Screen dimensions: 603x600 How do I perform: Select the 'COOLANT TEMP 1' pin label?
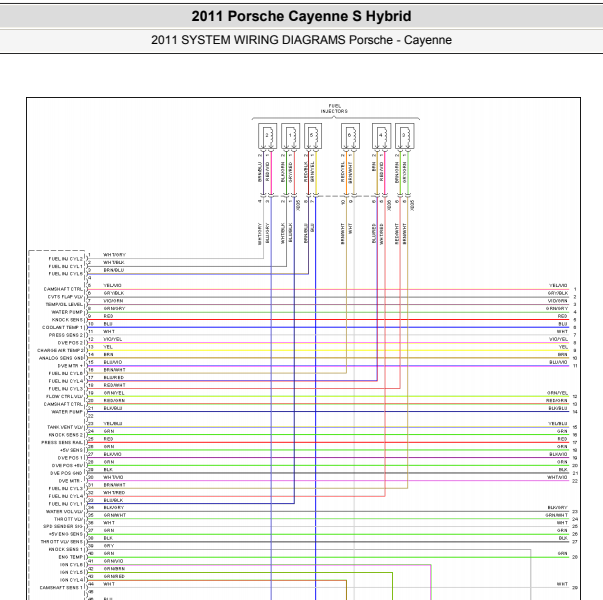pyautogui.click(x=63, y=327)
